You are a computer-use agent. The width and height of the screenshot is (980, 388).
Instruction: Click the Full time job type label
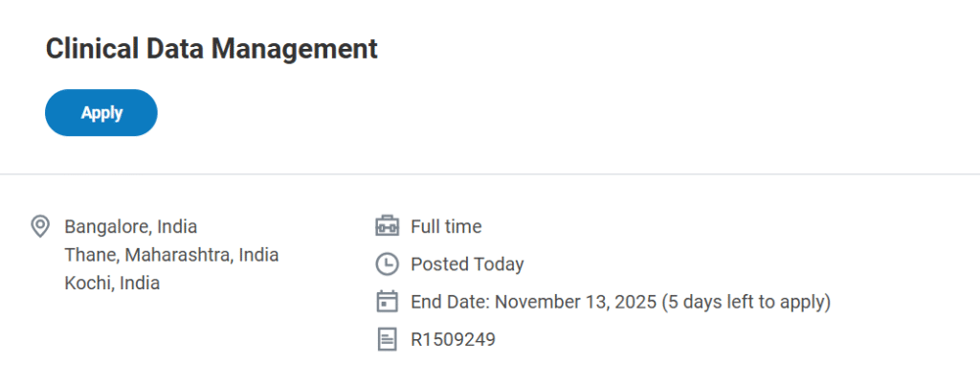click(446, 227)
